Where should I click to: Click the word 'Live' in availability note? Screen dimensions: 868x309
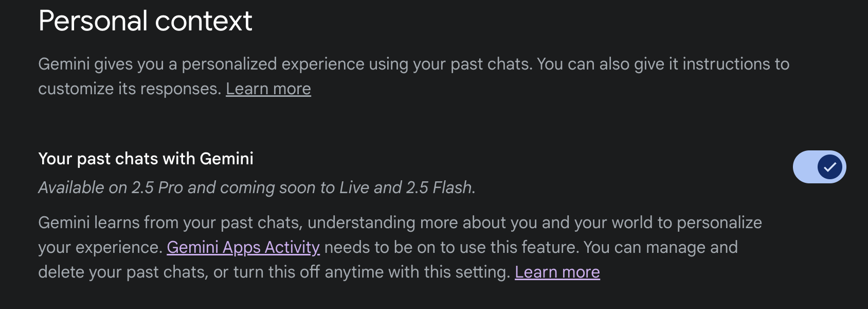[x=354, y=188]
